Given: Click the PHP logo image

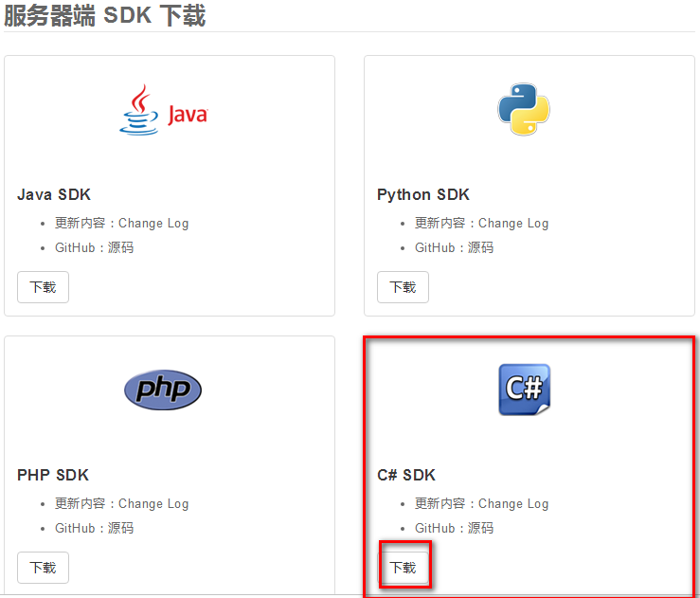Looking at the screenshot, I should point(163,390).
